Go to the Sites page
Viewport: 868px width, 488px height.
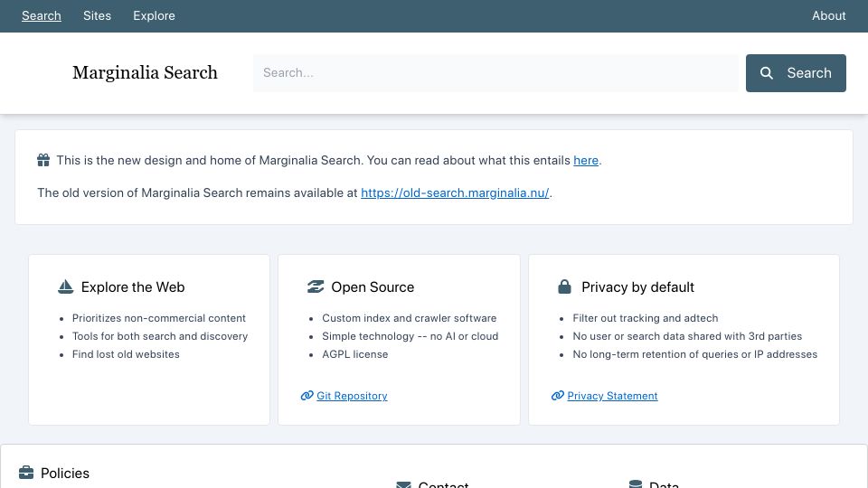(x=97, y=15)
